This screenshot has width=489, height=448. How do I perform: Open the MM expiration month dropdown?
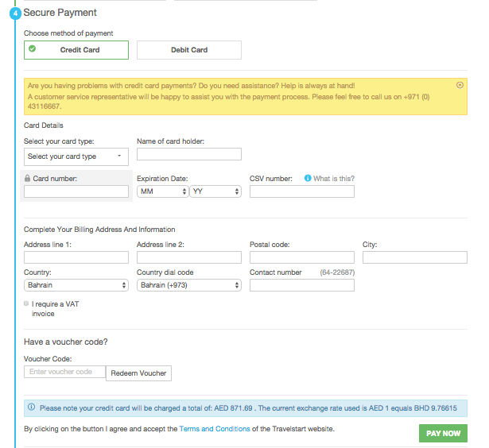click(162, 191)
